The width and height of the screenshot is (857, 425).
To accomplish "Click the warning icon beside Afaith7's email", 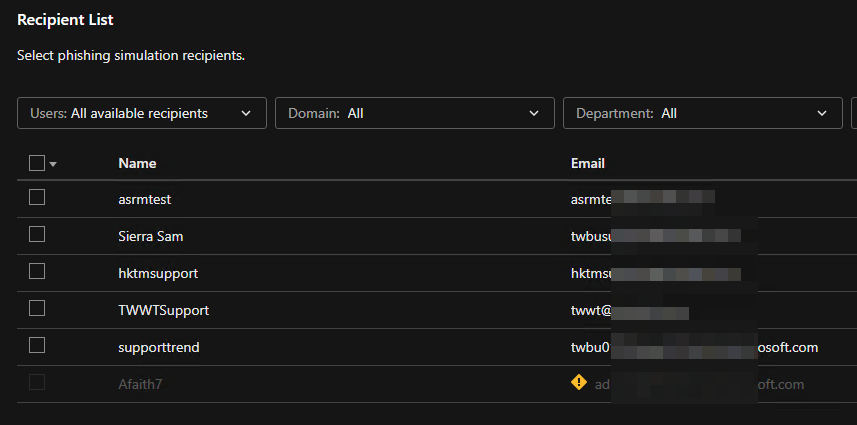I will pos(578,383).
